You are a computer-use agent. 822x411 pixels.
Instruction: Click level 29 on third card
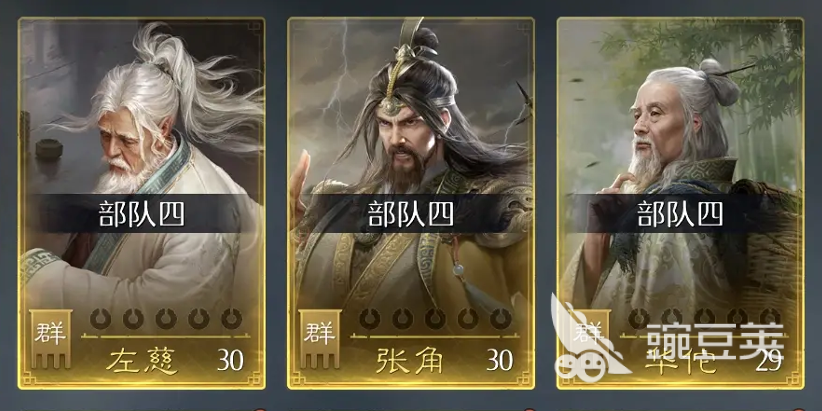point(769,360)
